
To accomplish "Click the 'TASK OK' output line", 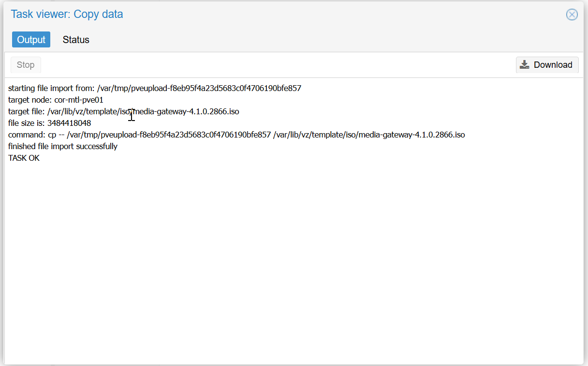I will click(24, 158).
